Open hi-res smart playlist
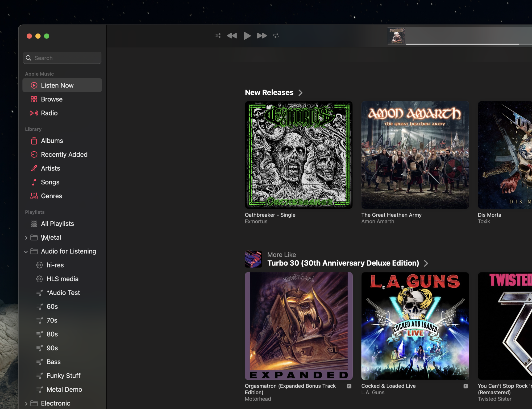 [x=62, y=265]
